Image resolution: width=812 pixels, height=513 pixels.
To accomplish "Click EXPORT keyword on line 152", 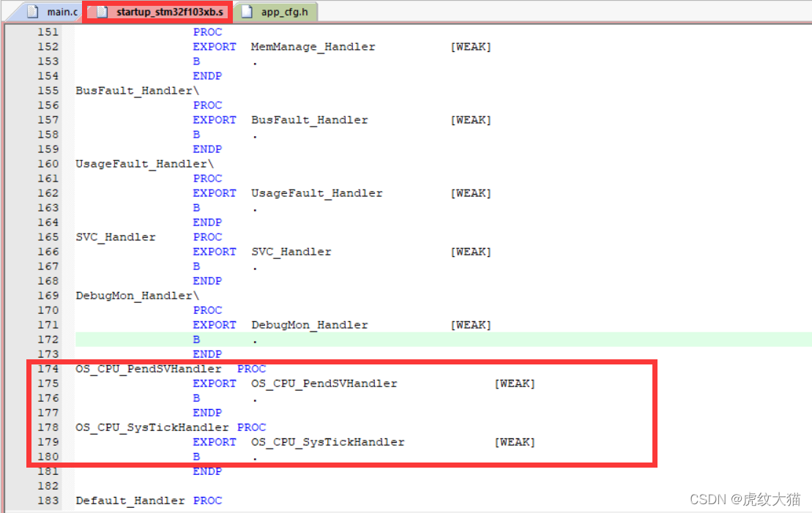I will coord(215,47).
